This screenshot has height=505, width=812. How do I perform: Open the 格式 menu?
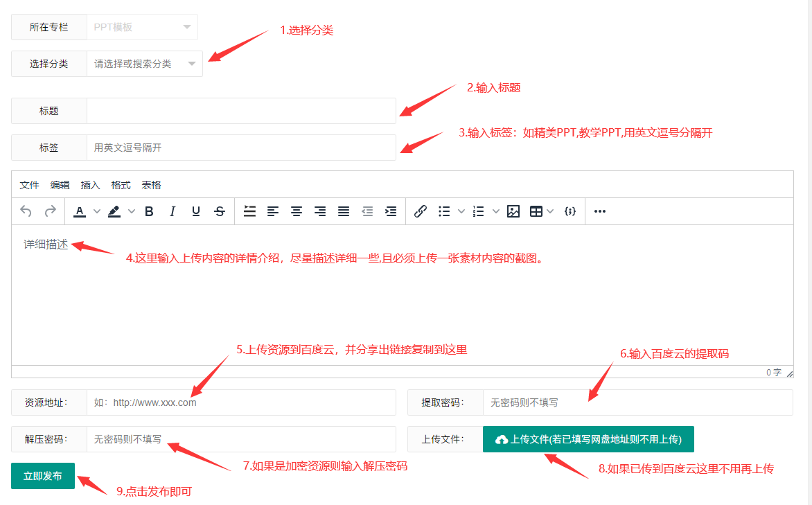pos(121,185)
